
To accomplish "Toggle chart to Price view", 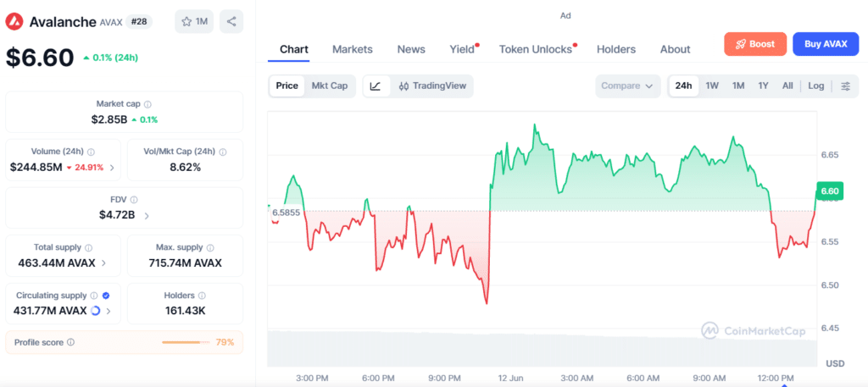I will point(287,86).
